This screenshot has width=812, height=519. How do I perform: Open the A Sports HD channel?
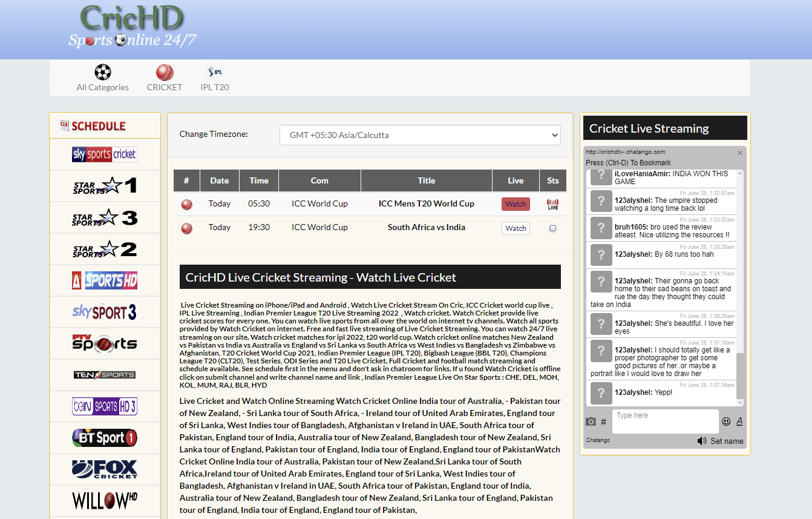(x=104, y=280)
